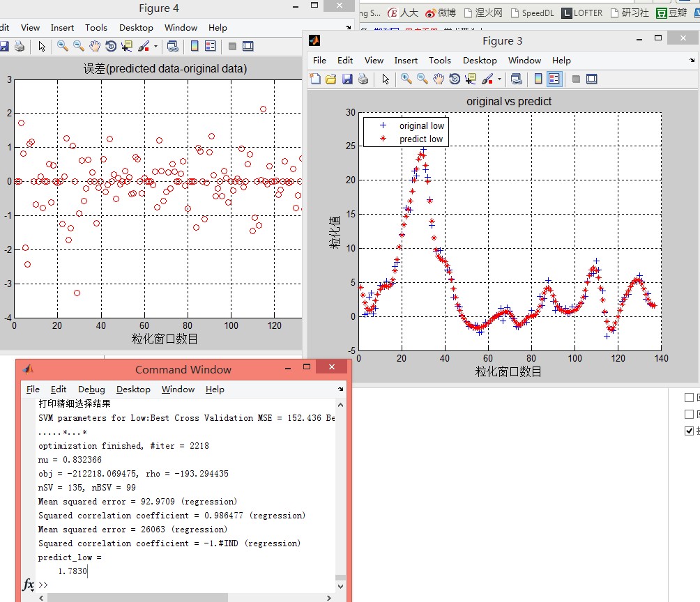Open the LOFTER bookmark in the browser bar
Image resolution: width=700 pixels, height=602 pixels.
pos(581,12)
